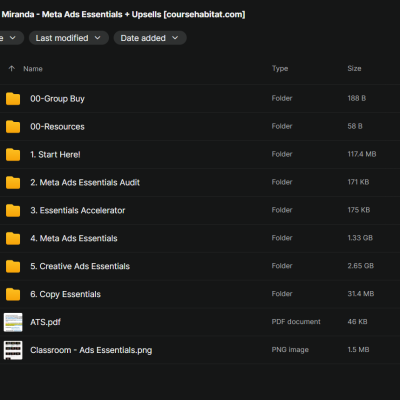Open the Classroom - Ads Essentials.png thumbnail
Viewport: 400px width, 400px height.
[x=13, y=350]
